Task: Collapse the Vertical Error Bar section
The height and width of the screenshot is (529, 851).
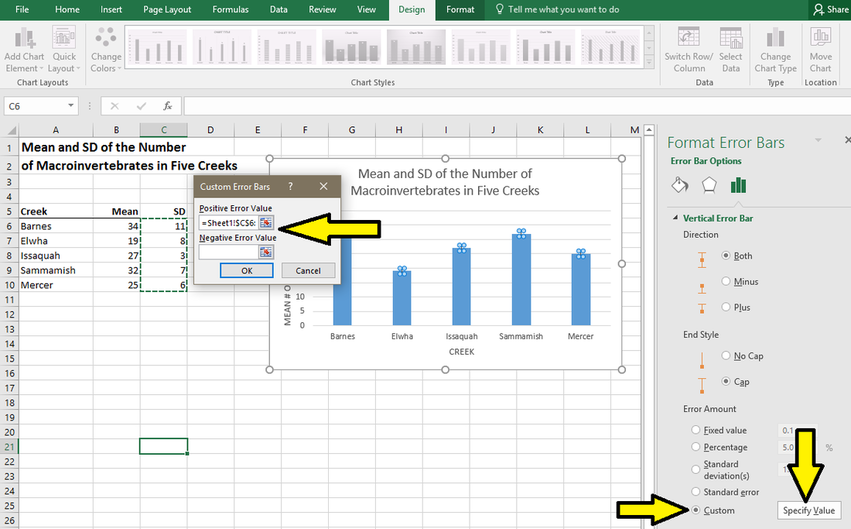Action: (674, 218)
